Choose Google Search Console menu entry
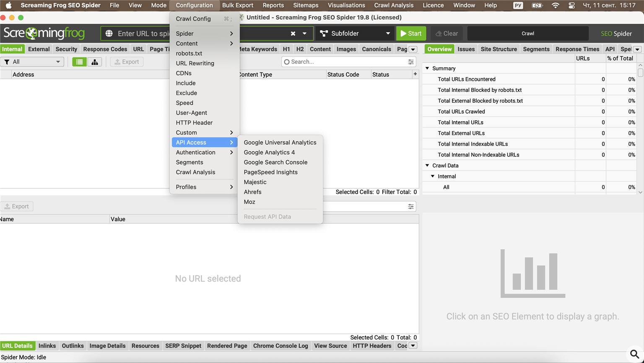The height and width of the screenshot is (363, 644). click(x=275, y=162)
